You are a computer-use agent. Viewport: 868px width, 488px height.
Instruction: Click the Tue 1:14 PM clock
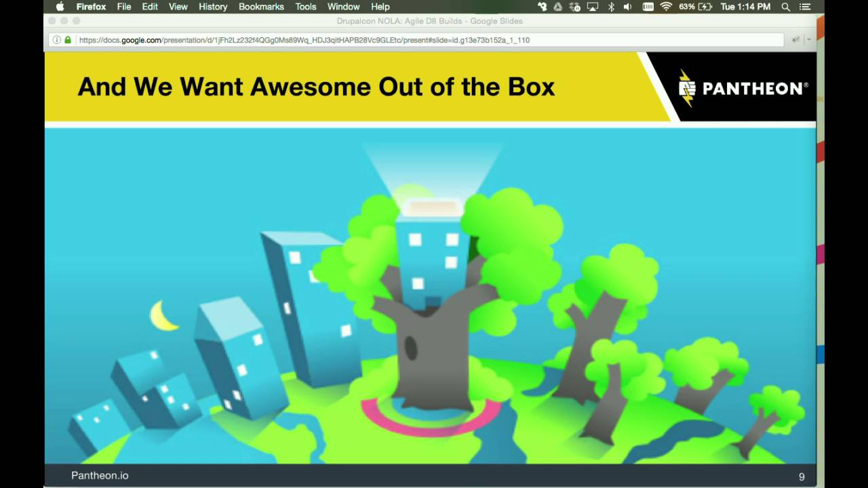[745, 7]
